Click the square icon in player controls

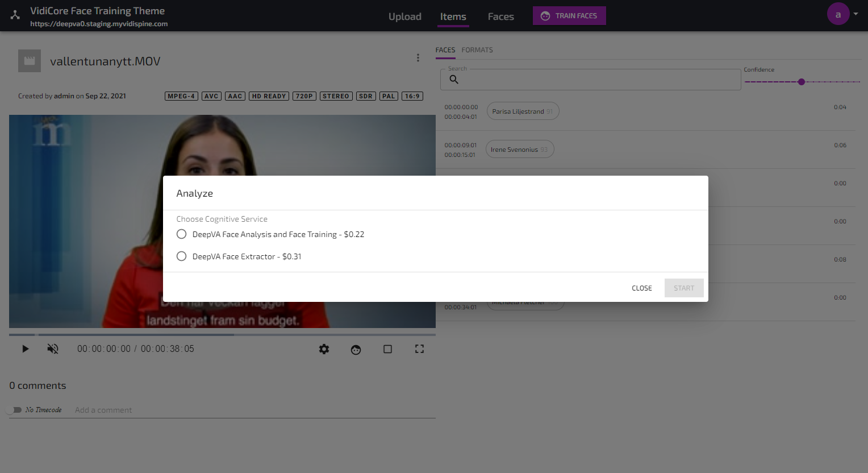click(x=387, y=349)
